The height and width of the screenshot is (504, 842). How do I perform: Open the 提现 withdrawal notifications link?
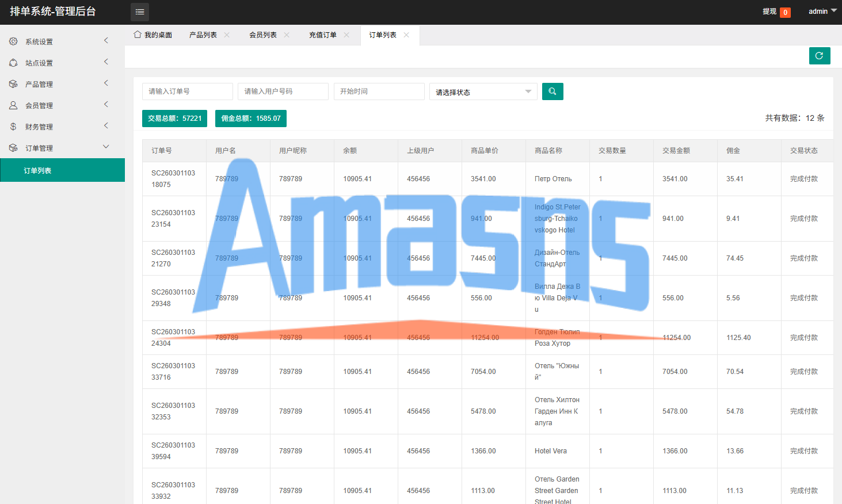(x=776, y=12)
